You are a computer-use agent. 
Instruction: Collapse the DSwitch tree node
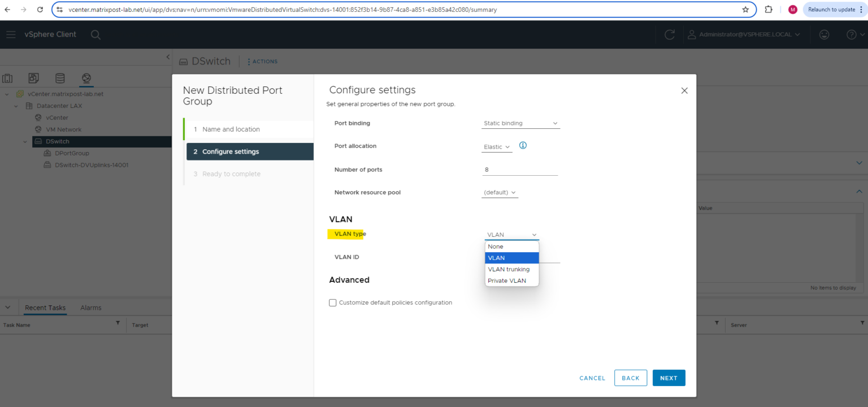click(x=24, y=141)
